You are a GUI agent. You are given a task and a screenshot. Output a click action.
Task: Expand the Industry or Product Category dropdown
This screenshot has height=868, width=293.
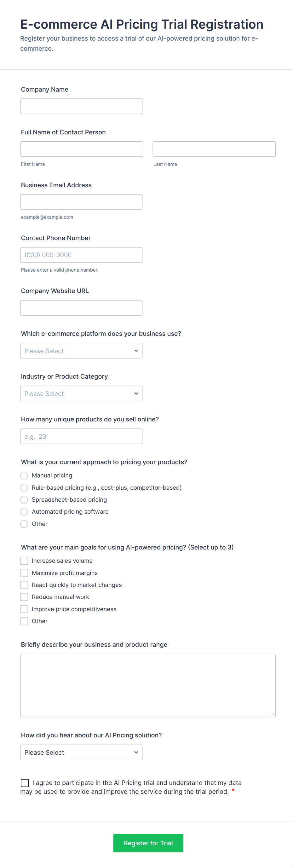(81, 393)
